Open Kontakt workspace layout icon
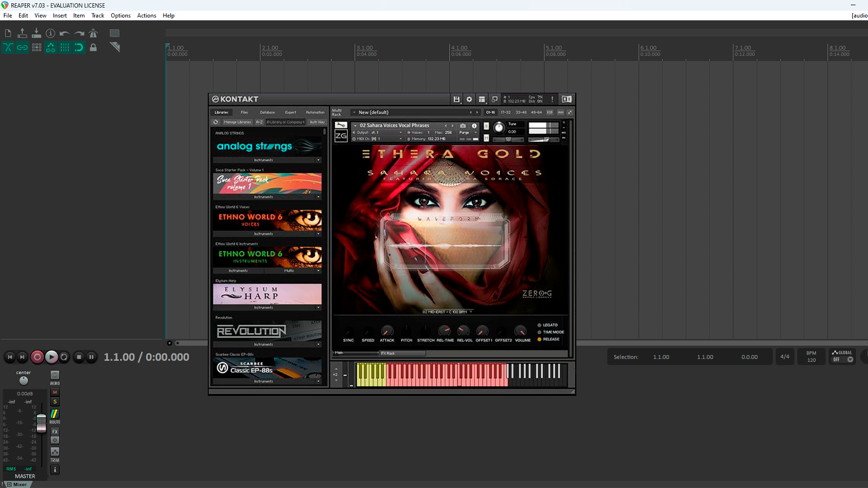 click(x=482, y=99)
